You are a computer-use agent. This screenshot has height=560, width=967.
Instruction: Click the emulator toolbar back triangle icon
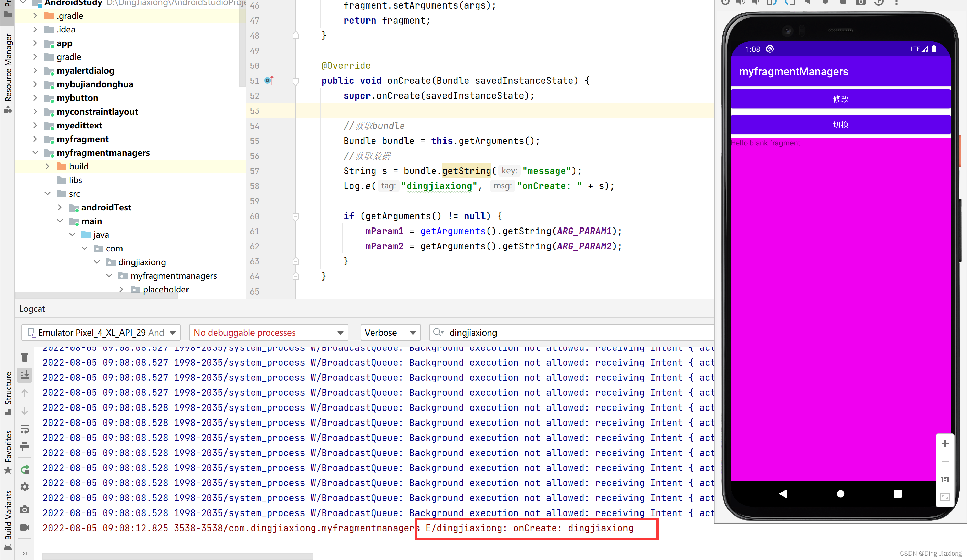click(x=807, y=2)
